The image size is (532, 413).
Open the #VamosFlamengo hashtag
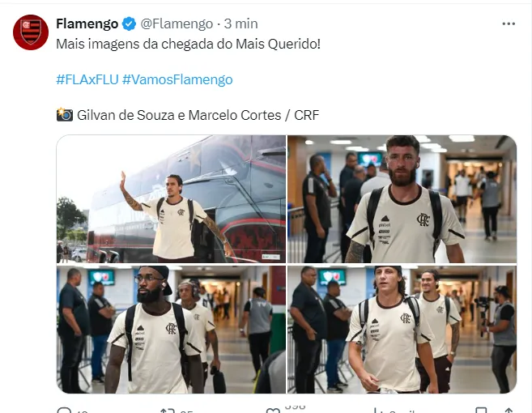[177, 79]
